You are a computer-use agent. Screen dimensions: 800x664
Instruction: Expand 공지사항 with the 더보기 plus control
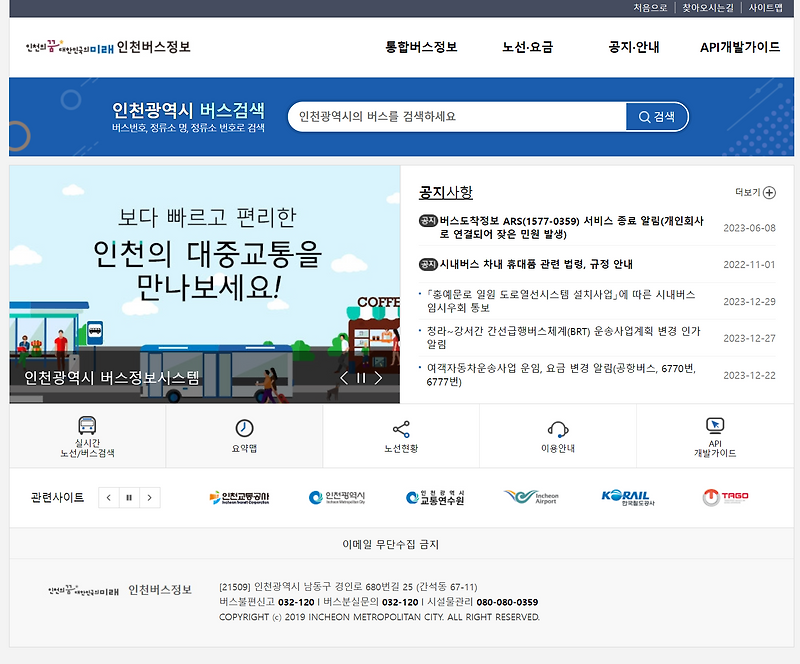tap(769, 192)
